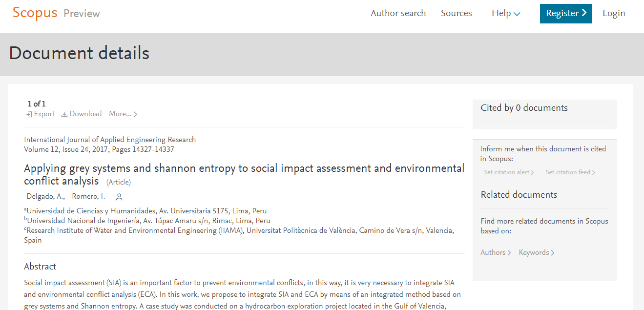Viewport: 644px width, 310px height.
Task: Click the Universidad de Ciencias y Humanidades affiliation
Action: pos(145,211)
